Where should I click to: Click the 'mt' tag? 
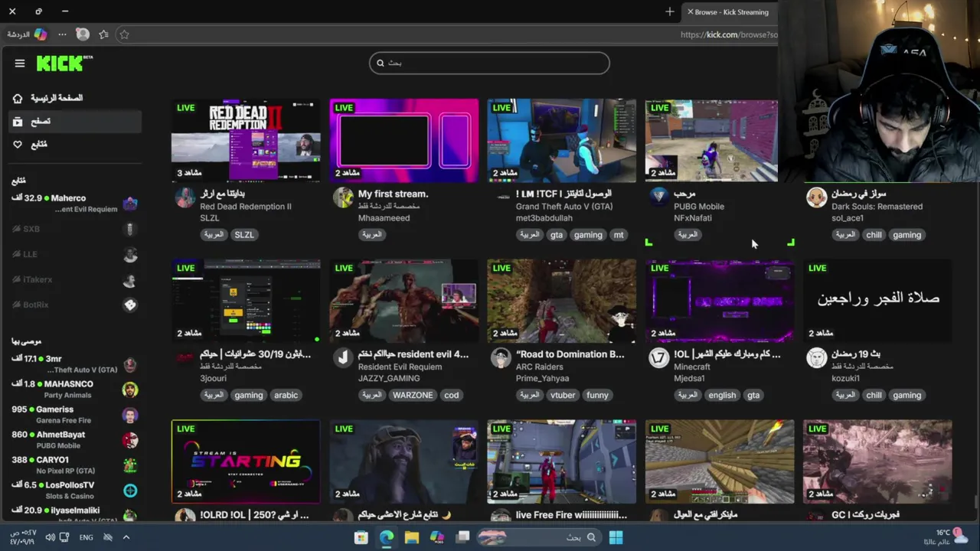click(619, 235)
